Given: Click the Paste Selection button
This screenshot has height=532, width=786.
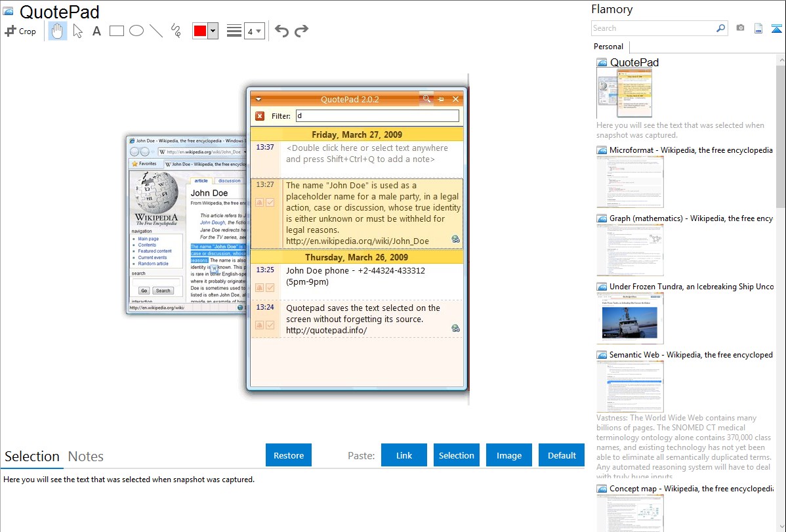Looking at the screenshot, I should tap(456, 455).
